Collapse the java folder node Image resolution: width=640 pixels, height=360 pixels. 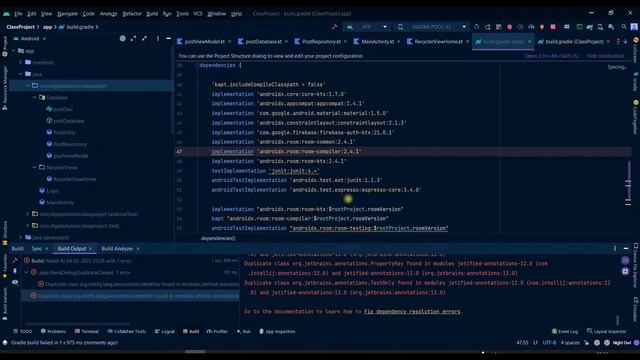click(x=21, y=74)
